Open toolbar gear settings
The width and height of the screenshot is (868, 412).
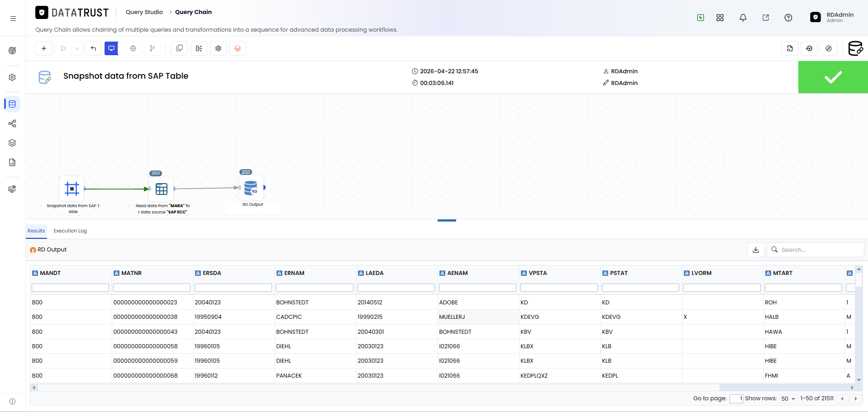pyautogui.click(x=219, y=48)
